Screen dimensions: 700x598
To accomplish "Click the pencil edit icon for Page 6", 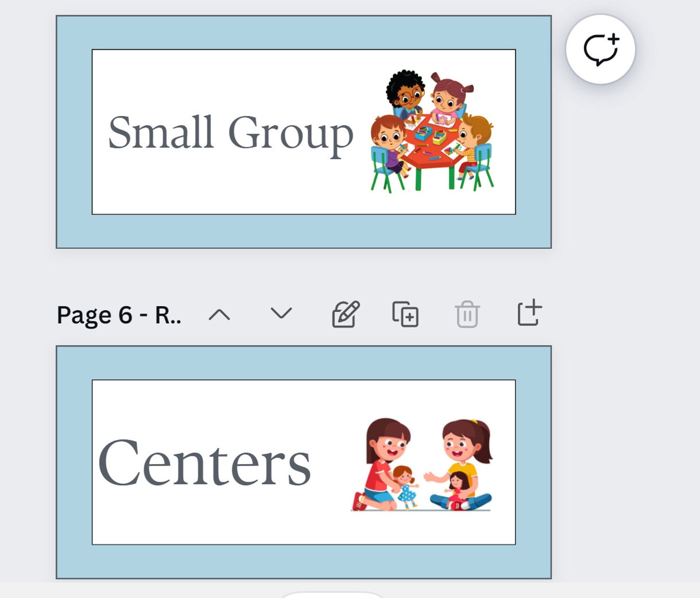I will point(346,314).
